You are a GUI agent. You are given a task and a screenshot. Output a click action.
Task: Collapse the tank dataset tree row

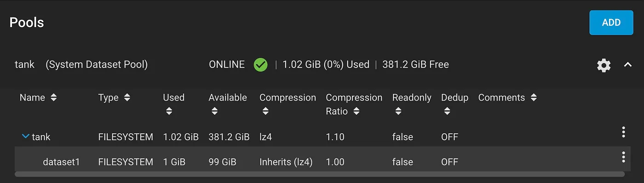[26, 137]
